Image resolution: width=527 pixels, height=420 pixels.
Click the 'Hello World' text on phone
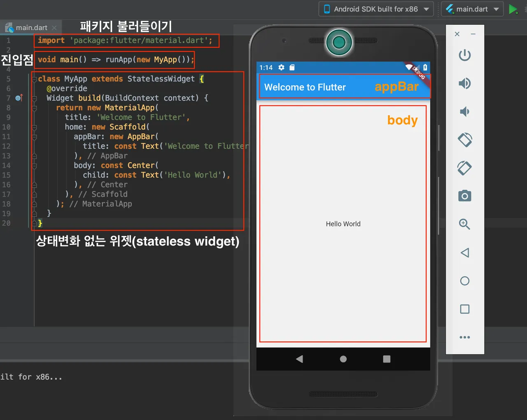point(343,224)
